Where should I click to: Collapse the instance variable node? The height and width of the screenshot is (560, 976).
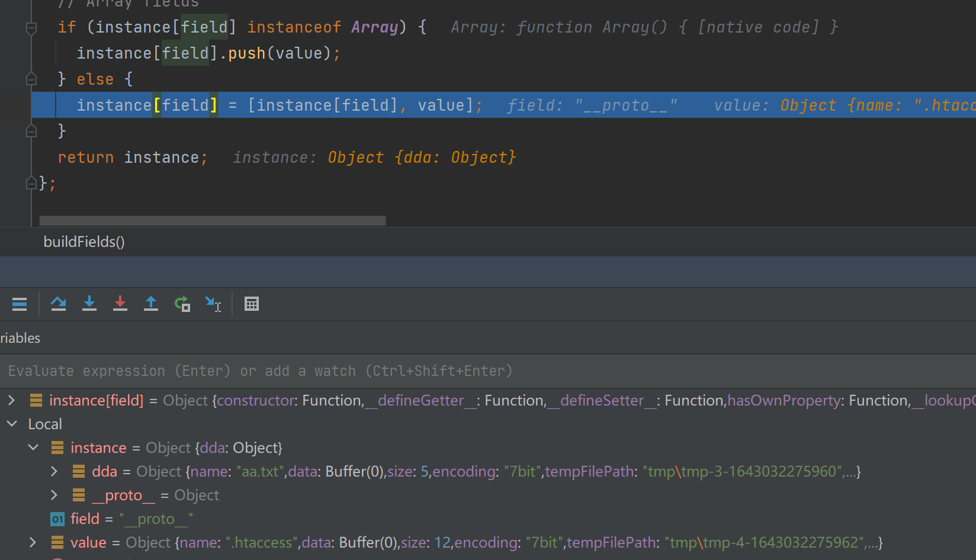33,448
